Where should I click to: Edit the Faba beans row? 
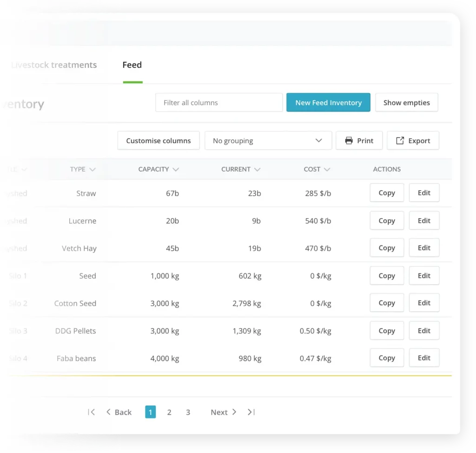point(424,358)
